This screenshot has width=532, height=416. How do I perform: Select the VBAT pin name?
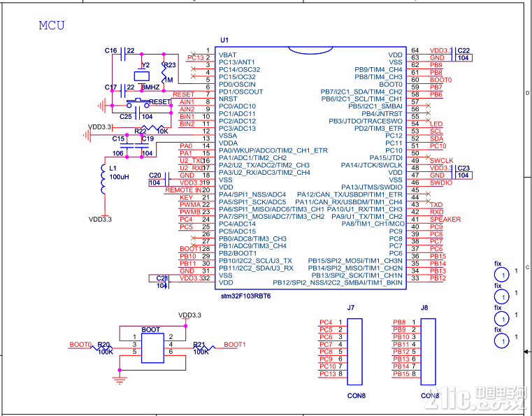pyautogui.click(x=228, y=55)
